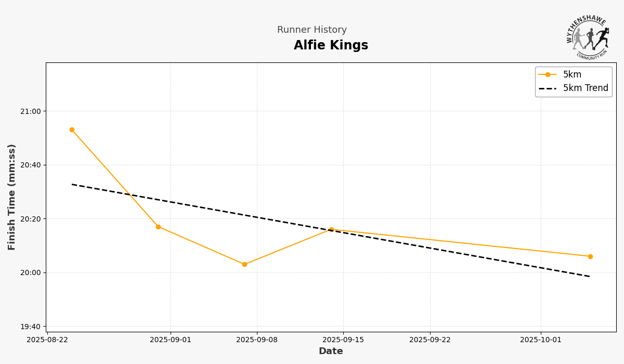Click the 2025-10-01 x-axis tick label
The height and width of the screenshot is (364, 624).
(x=541, y=340)
